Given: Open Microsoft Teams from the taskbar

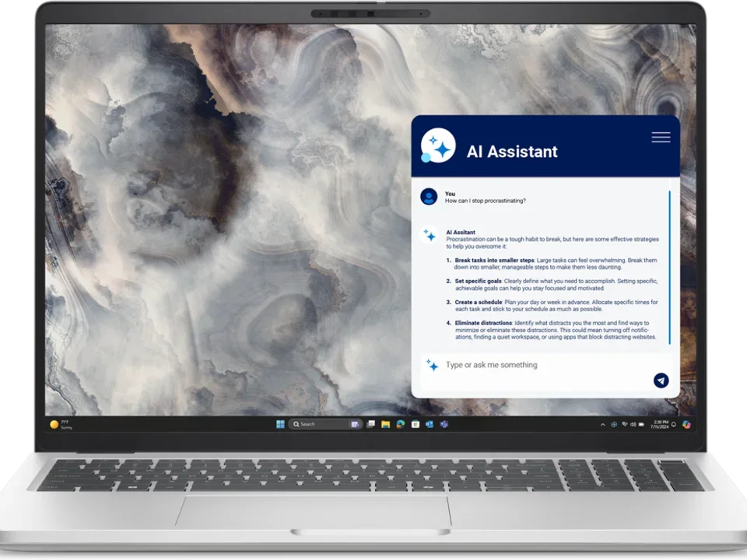Looking at the screenshot, I should pos(443,425).
